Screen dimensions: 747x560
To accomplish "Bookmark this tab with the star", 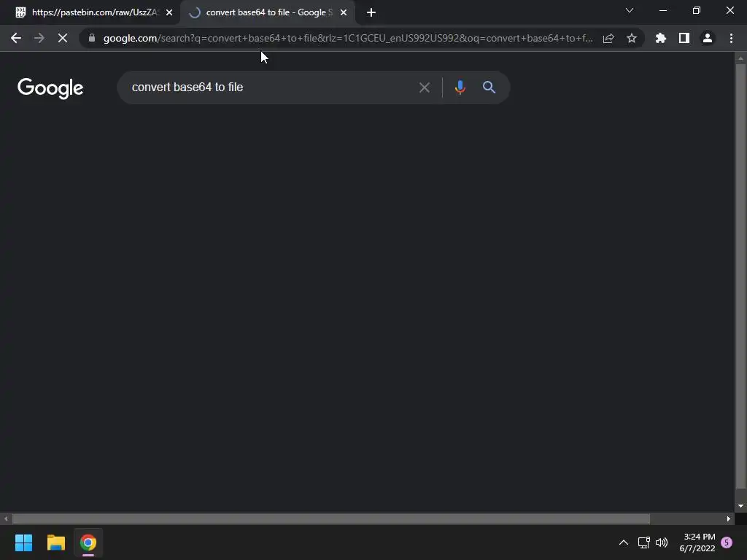I will point(632,38).
